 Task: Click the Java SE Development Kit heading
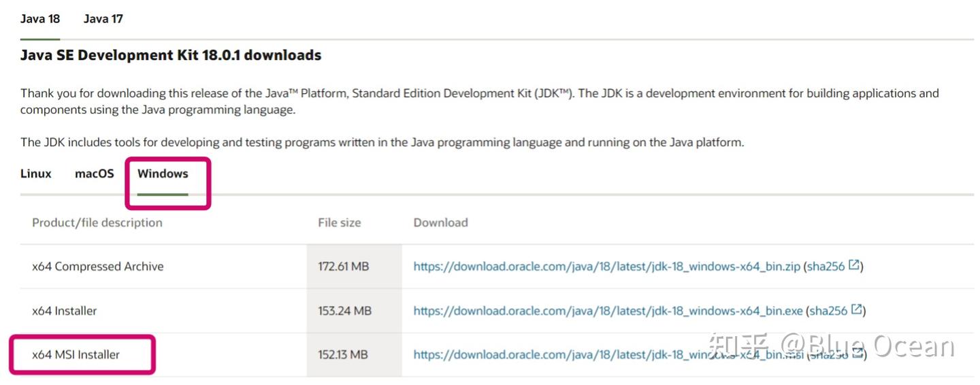pyautogui.click(x=171, y=56)
